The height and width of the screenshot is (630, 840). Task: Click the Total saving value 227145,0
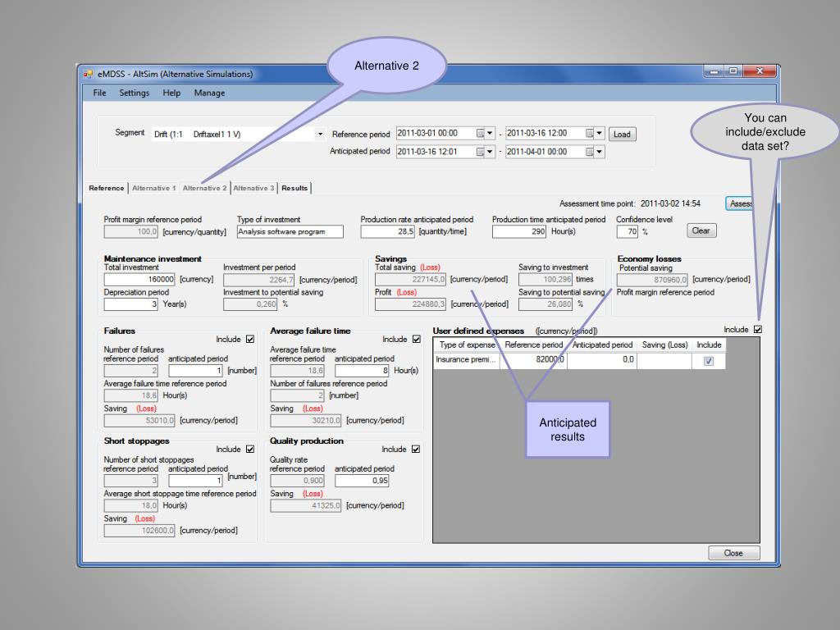click(410, 279)
